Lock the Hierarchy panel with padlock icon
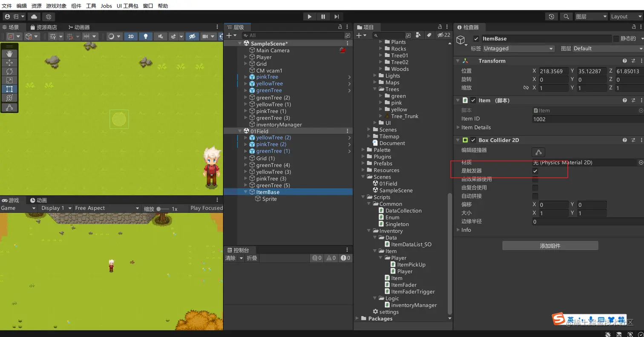 tap(340, 27)
